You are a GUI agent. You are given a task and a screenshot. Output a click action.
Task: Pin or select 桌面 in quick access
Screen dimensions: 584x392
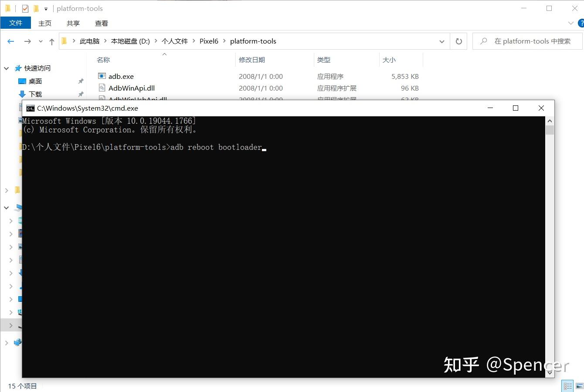tap(35, 81)
